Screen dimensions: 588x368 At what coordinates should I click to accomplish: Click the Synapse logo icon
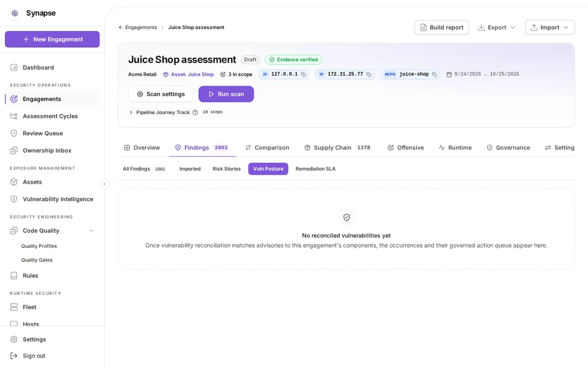click(x=15, y=13)
